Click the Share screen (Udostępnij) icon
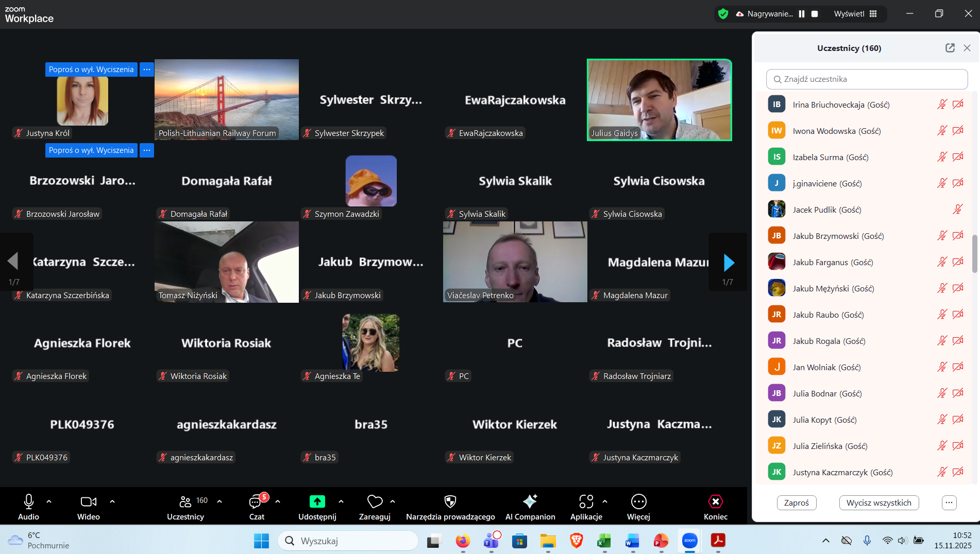Image resolution: width=980 pixels, height=554 pixels. tap(317, 501)
